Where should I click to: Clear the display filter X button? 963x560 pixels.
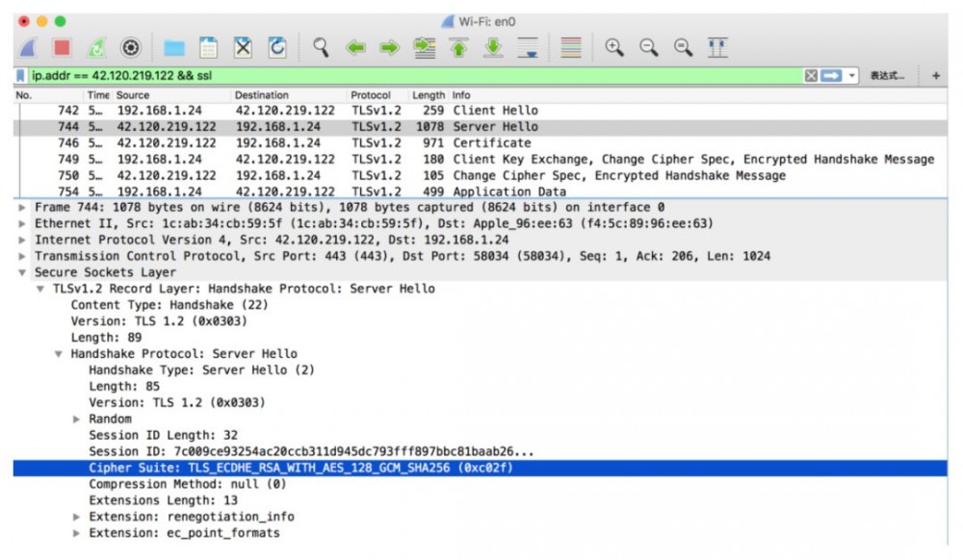point(811,75)
